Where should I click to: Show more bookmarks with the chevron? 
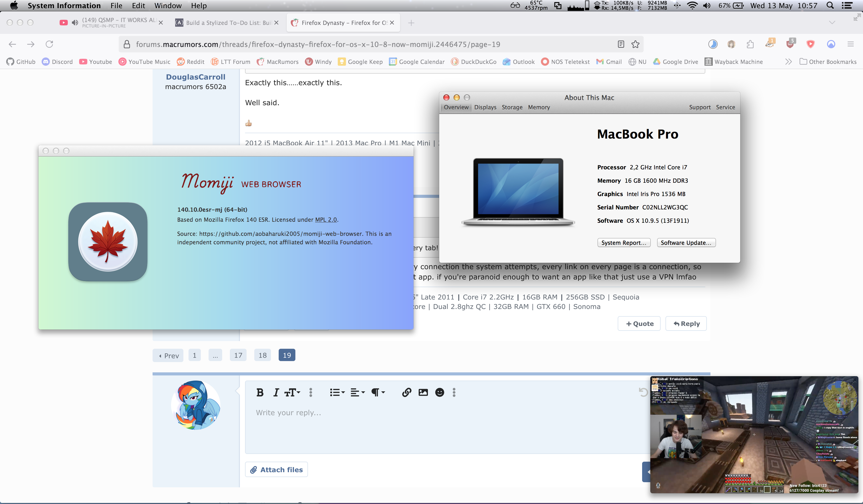[788, 62]
